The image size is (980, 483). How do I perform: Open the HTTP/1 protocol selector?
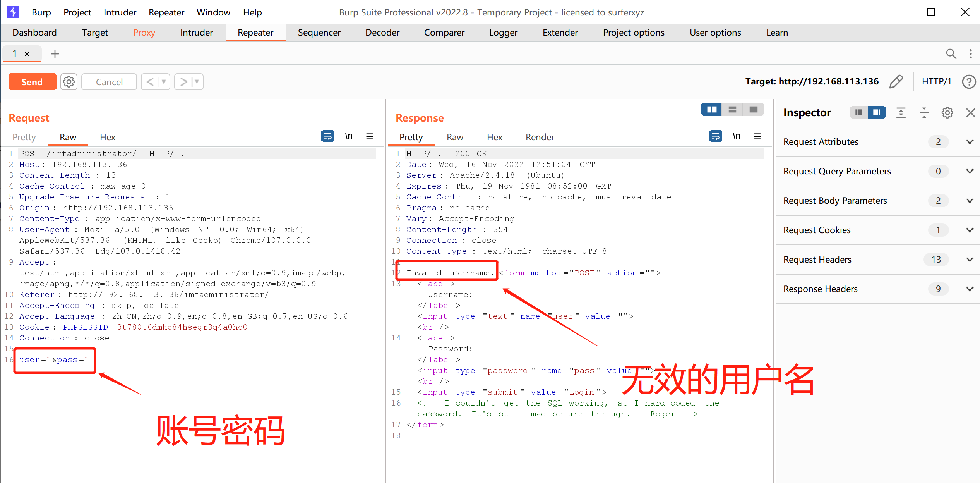coord(936,81)
